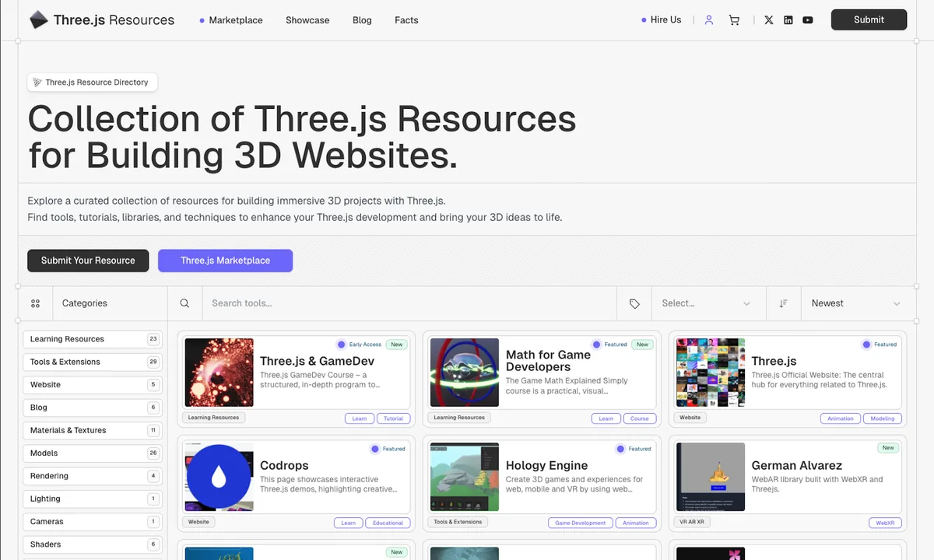Click the German Alvarez title
The width and height of the screenshot is (934, 560).
796,465
